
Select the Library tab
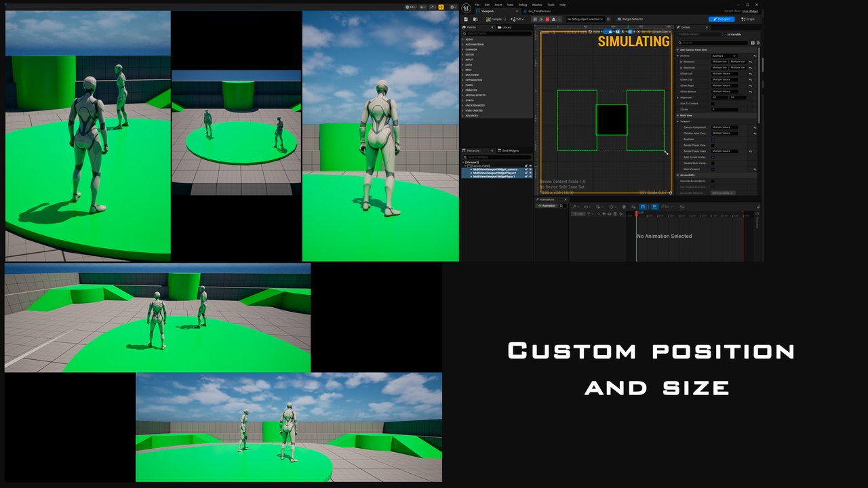tap(504, 27)
